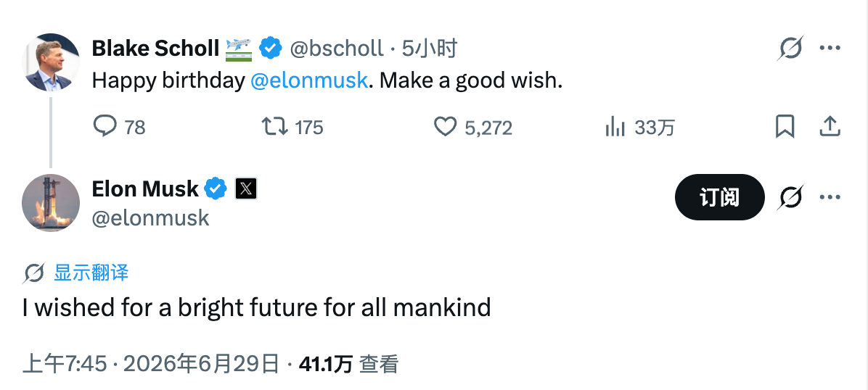Image resolution: width=868 pixels, height=390 pixels.
Task: Bookmark Blake Scholl's tweet
Action: 785,127
